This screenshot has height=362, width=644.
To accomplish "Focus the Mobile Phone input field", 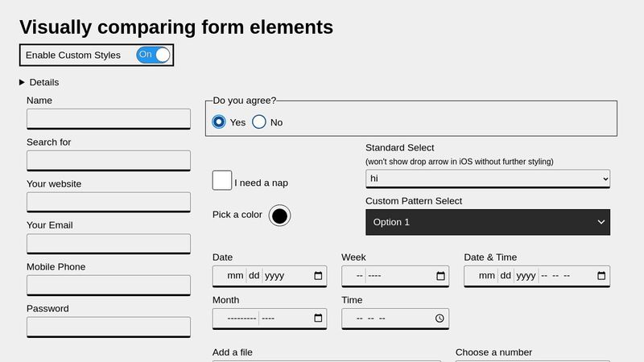I will [109, 285].
